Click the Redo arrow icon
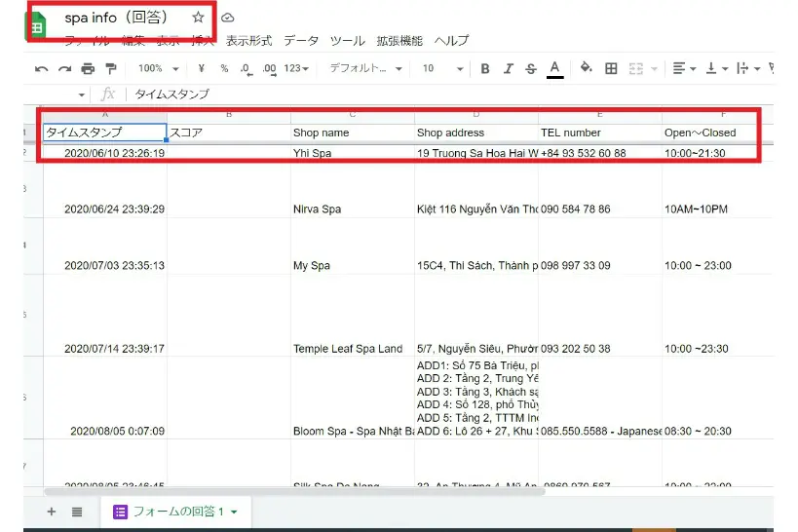 pos(64,69)
